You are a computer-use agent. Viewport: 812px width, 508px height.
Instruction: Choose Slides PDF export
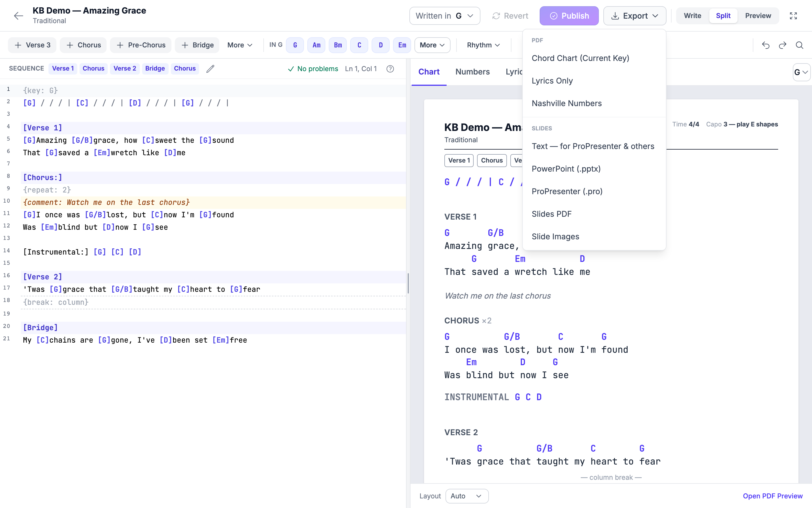pyautogui.click(x=594, y=214)
